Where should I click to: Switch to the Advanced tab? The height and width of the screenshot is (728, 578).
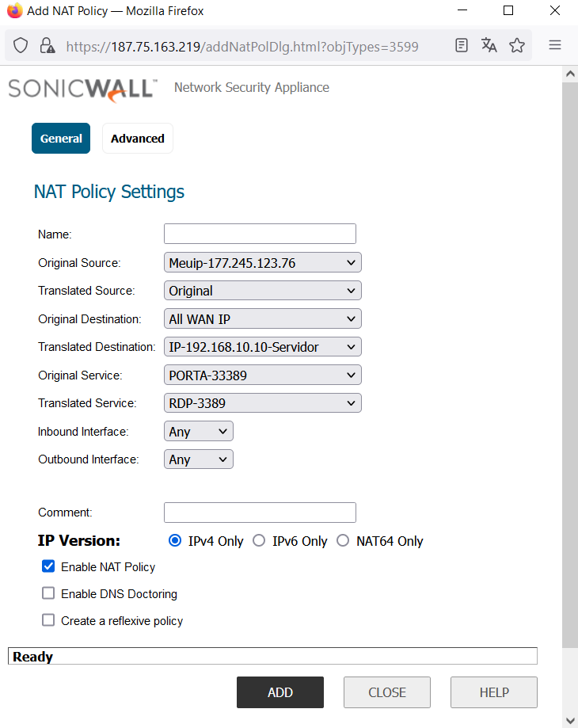click(137, 139)
